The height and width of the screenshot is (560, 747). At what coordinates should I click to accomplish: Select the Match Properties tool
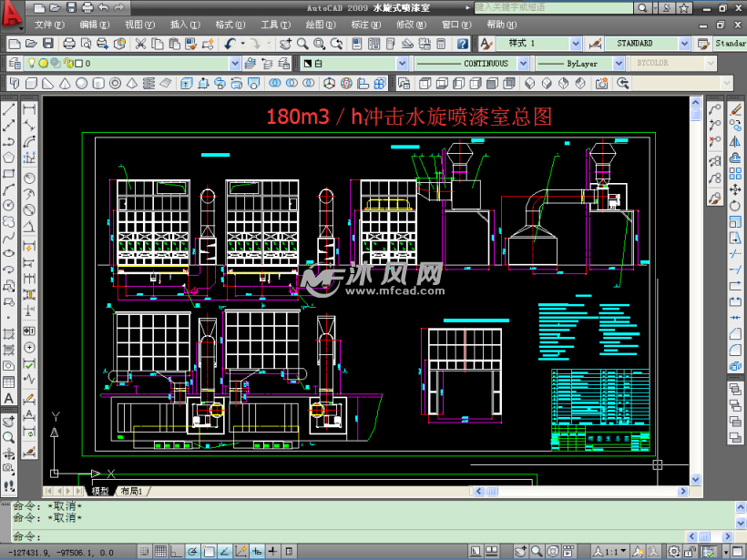pos(192,44)
